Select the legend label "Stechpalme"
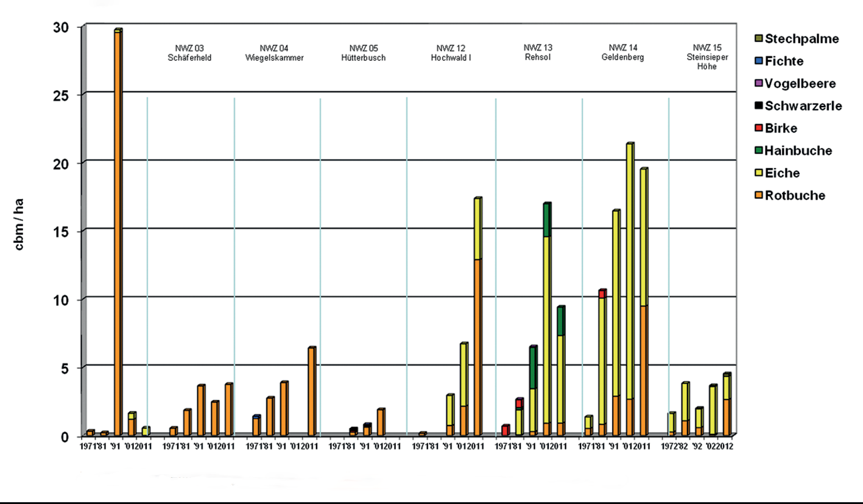863x504 pixels. click(x=802, y=39)
